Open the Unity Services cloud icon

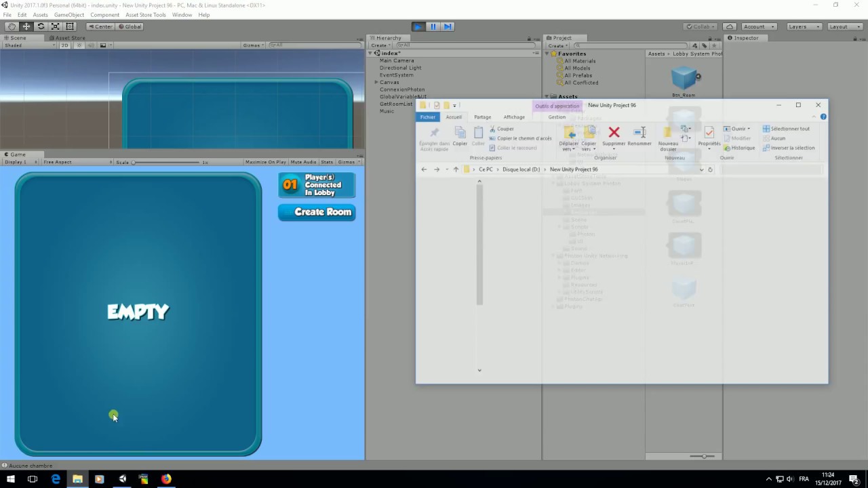click(x=729, y=26)
